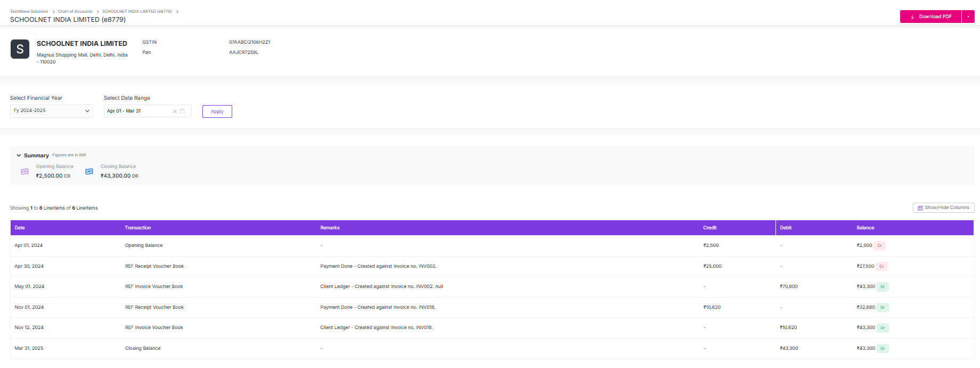The width and height of the screenshot is (980, 368).
Task: Click the Dr badge on May 01, 2024 row
Action: coord(883,287)
